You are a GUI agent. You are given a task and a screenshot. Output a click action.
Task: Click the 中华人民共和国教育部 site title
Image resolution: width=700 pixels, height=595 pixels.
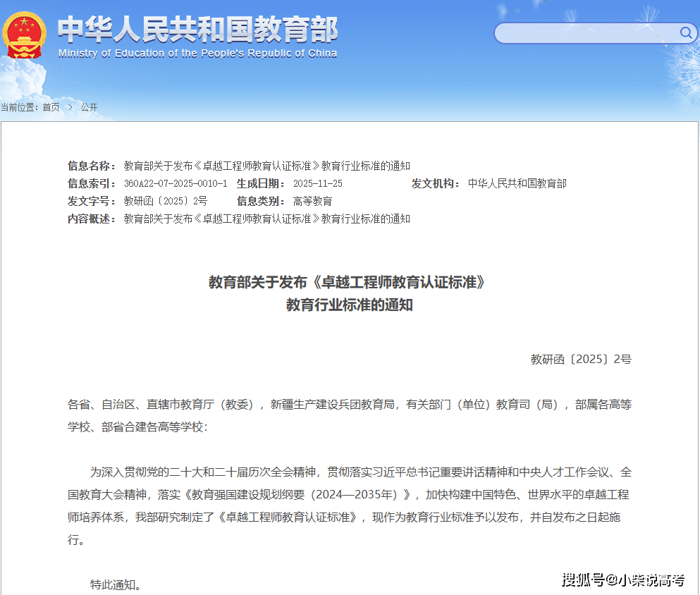click(x=198, y=30)
